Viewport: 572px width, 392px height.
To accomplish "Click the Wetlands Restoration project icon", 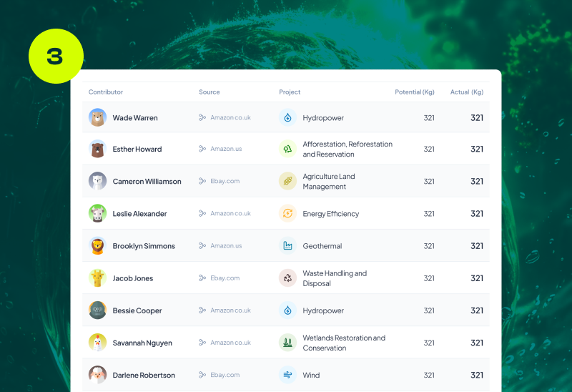I will tap(287, 343).
